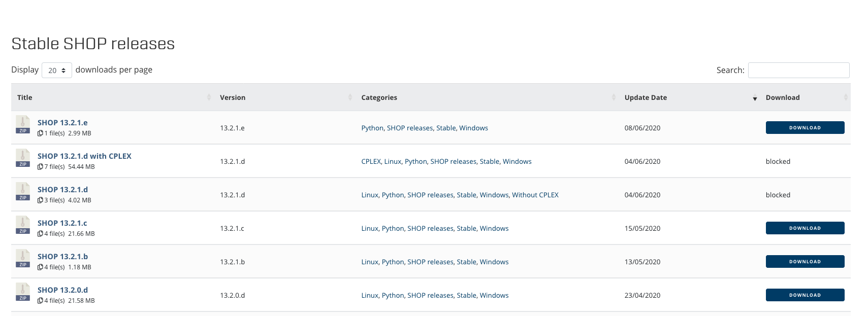The image size is (868, 316).
Task: Click the Without CPLEX category link
Action: [535, 195]
